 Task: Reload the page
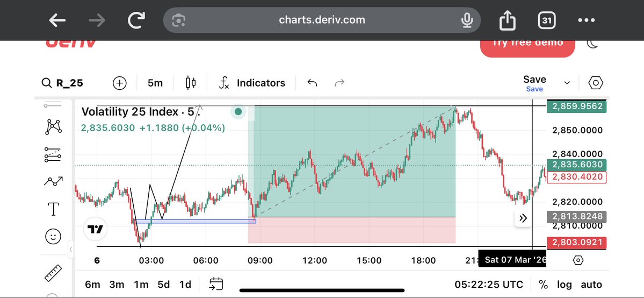coord(136,20)
